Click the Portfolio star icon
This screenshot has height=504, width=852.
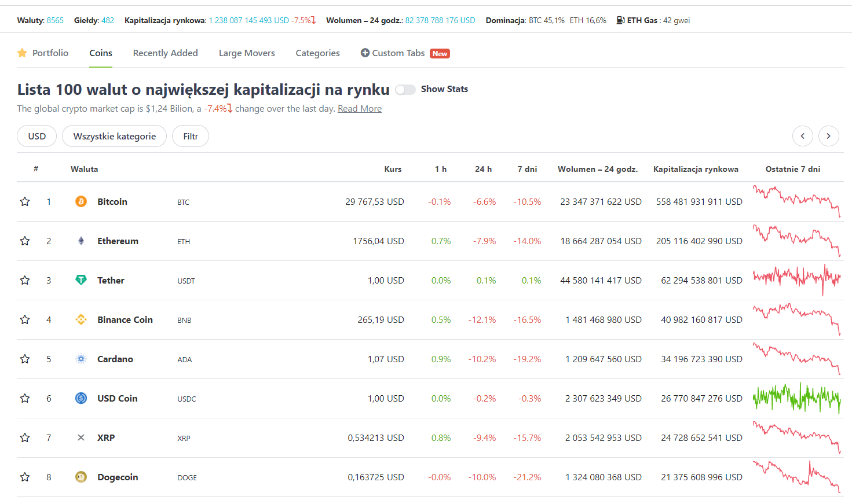(x=23, y=53)
